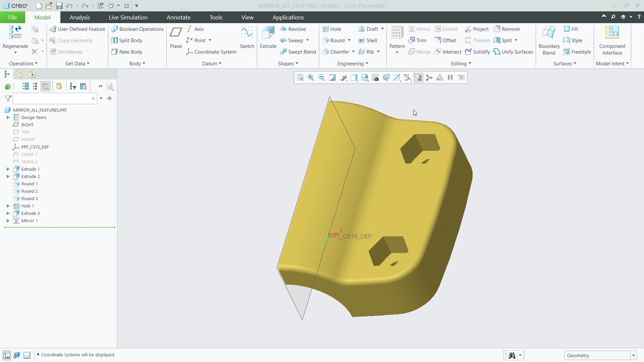Expand Design Items in model tree

(x=8, y=118)
